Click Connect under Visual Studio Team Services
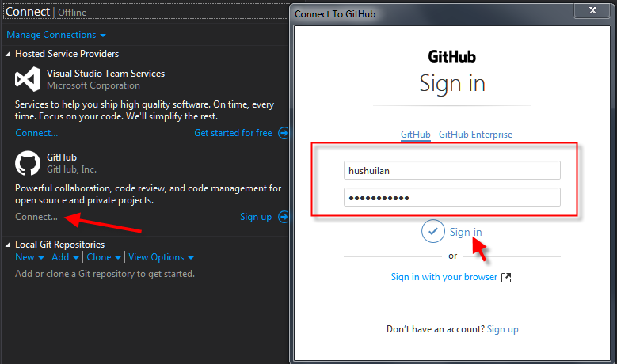The image size is (617, 364). (36, 133)
